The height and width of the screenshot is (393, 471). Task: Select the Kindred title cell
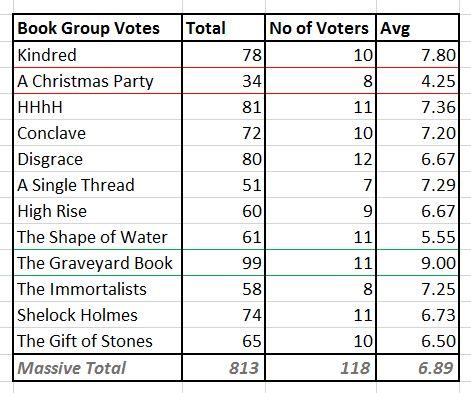point(98,55)
